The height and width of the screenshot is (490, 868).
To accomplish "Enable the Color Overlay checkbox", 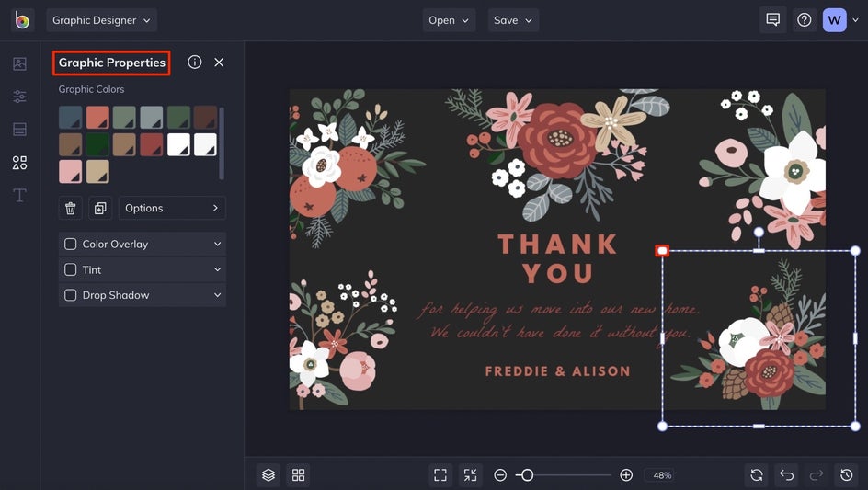I will point(71,245).
